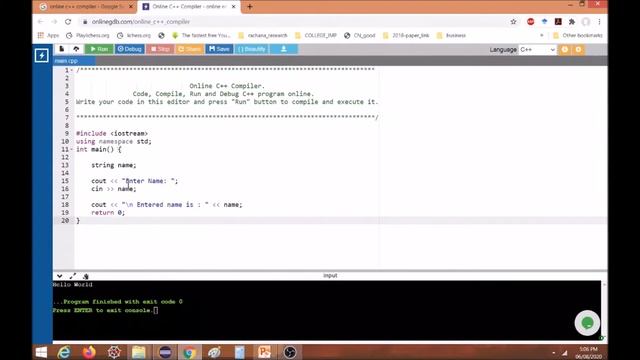640x360 pixels.
Task: Open OBS Studio from the taskbar
Action: point(290,352)
